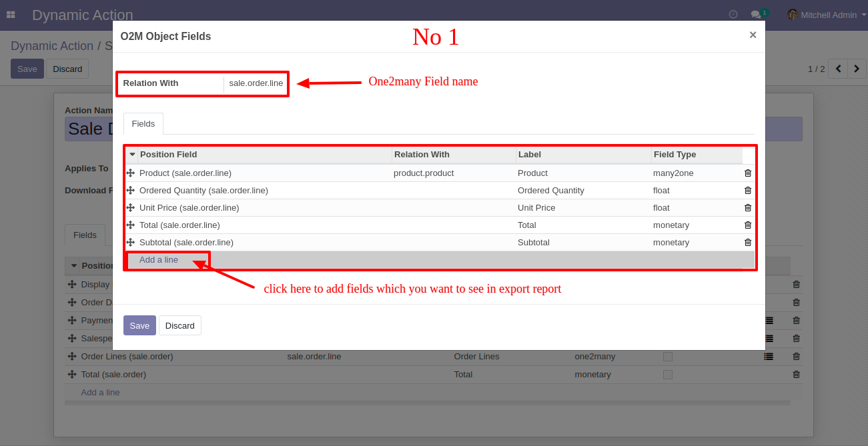Click Discard button in background form toolbar
This screenshot has width=868, height=446.
tap(67, 69)
